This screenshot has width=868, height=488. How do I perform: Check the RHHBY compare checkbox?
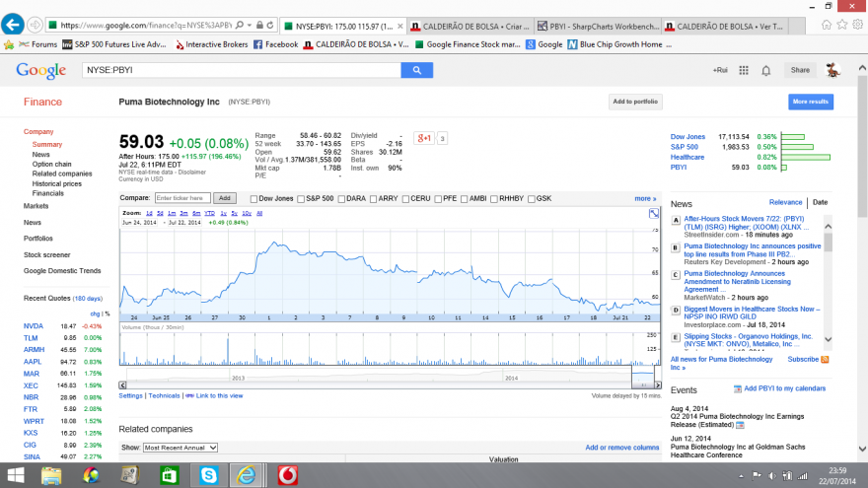coord(494,198)
